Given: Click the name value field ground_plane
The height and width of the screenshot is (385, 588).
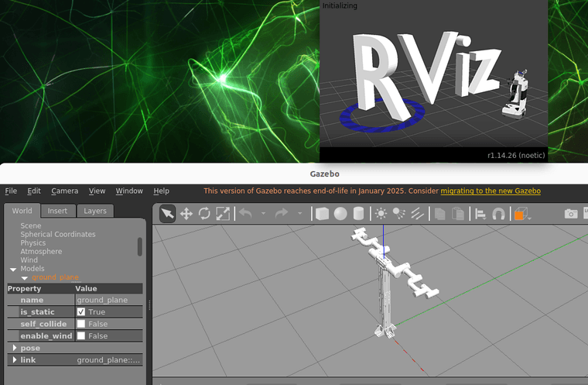Looking at the screenshot, I should (x=109, y=300).
